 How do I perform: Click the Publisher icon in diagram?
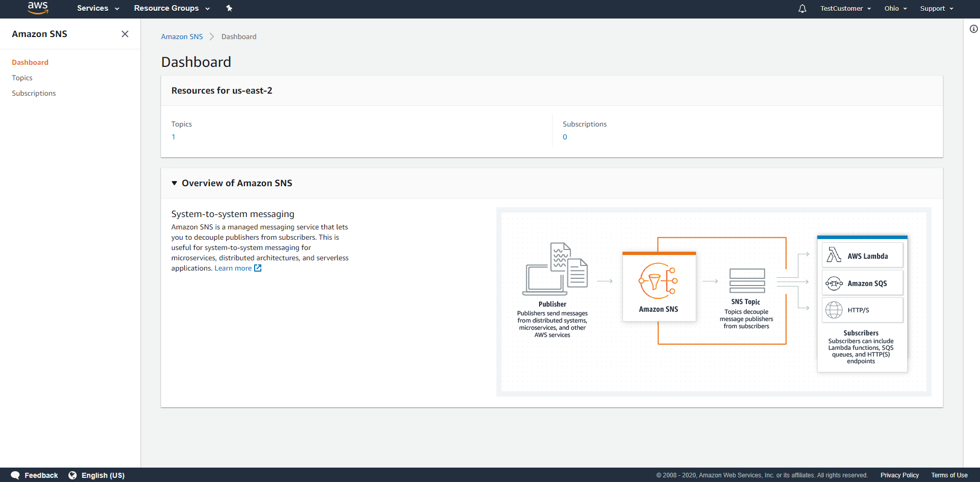click(x=555, y=269)
